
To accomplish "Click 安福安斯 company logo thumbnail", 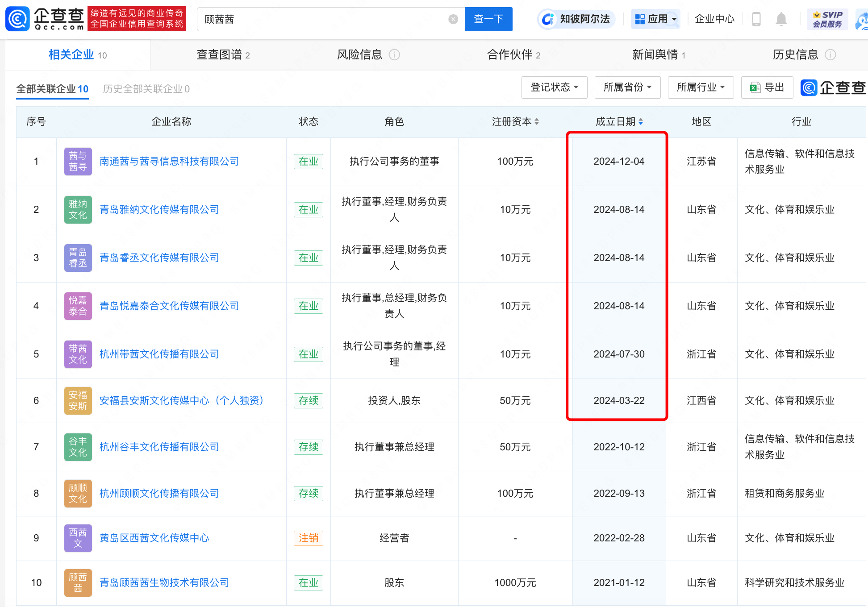I will click(78, 401).
